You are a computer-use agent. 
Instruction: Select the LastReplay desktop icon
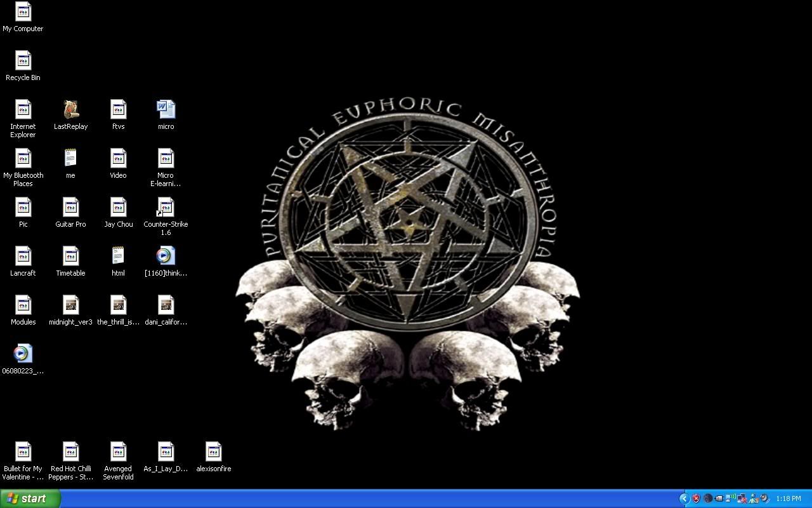point(70,110)
